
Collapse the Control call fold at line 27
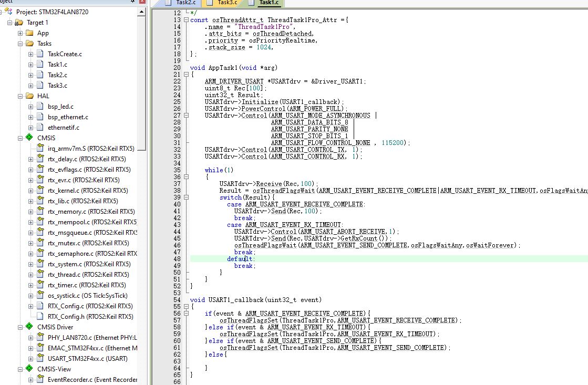[186, 116]
